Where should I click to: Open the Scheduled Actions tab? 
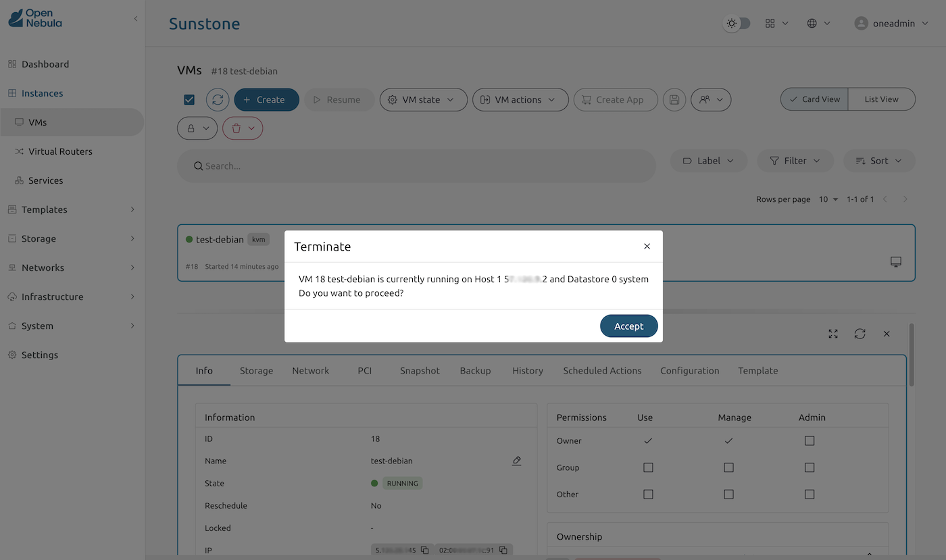point(602,371)
